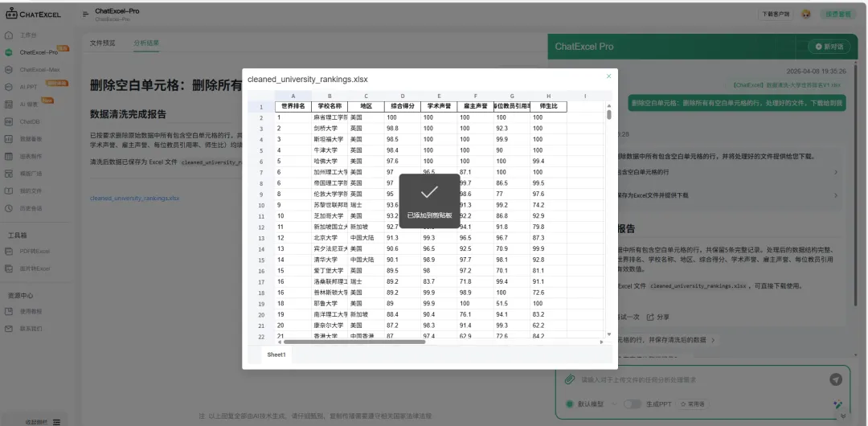Click the 下载客户端 button

[x=776, y=14]
